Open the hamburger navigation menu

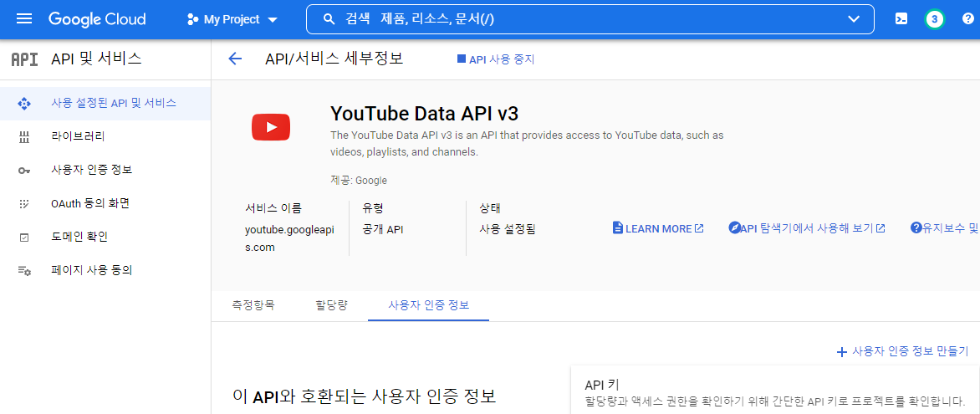coord(23,18)
